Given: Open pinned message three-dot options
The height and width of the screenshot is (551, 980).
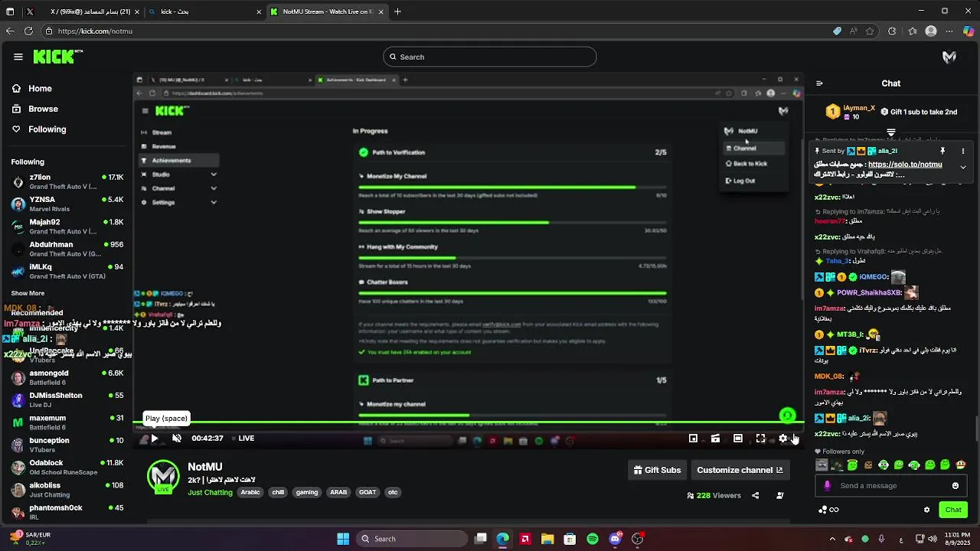Looking at the screenshot, I should pos(963,151).
